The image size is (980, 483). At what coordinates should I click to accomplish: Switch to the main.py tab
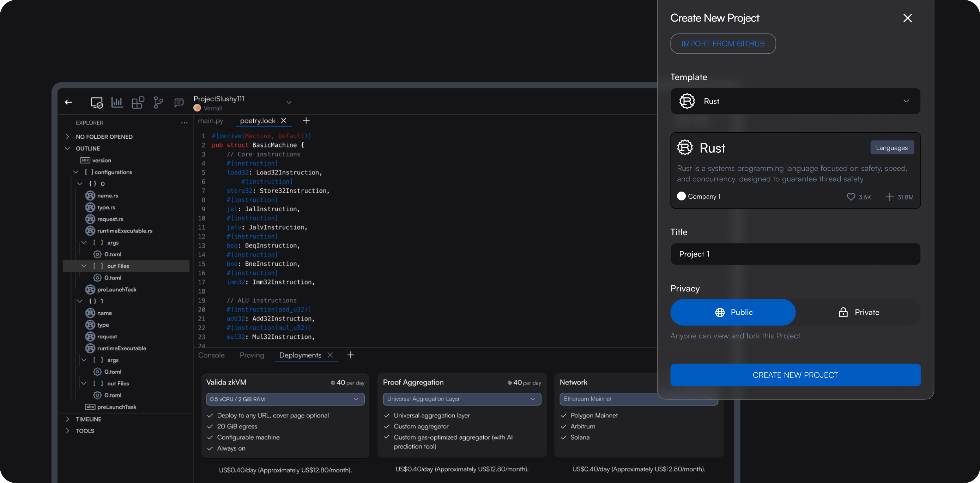pos(210,121)
